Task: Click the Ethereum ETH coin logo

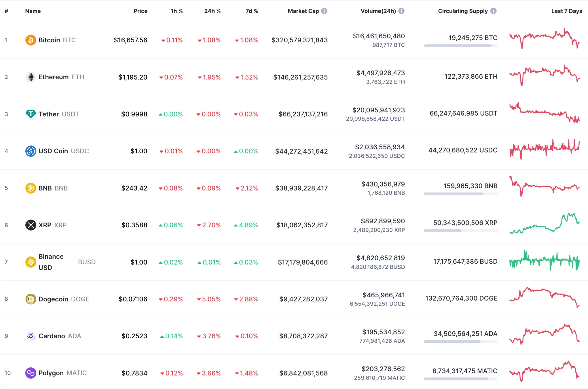Action: [x=30, y=77]
